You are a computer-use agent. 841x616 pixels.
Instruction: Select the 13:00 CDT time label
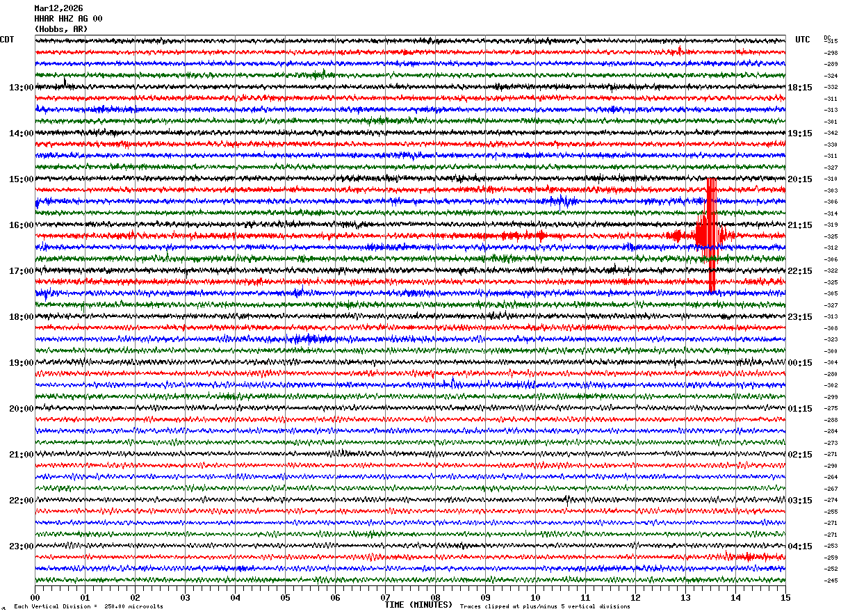(x=22, y=88)
